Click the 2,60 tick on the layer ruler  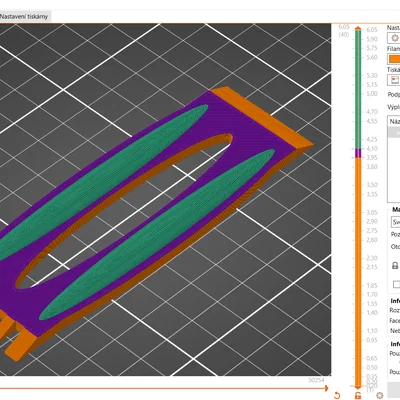point(372,240)
